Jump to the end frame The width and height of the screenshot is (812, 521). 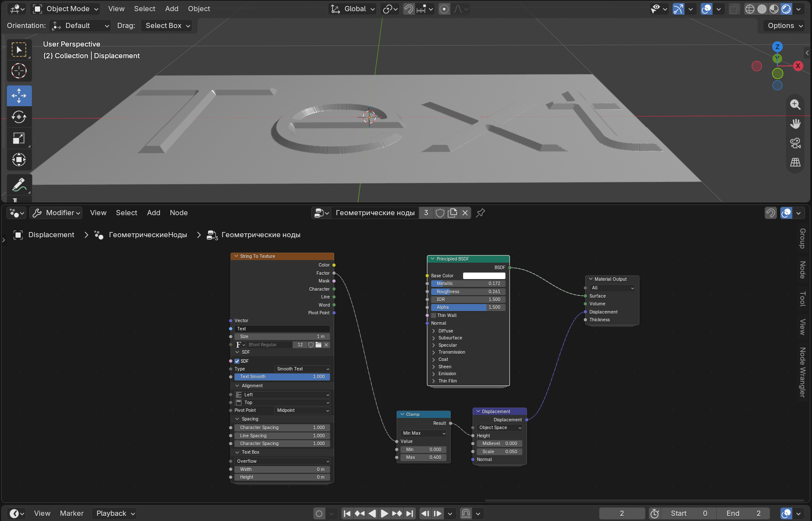(410, 513)
